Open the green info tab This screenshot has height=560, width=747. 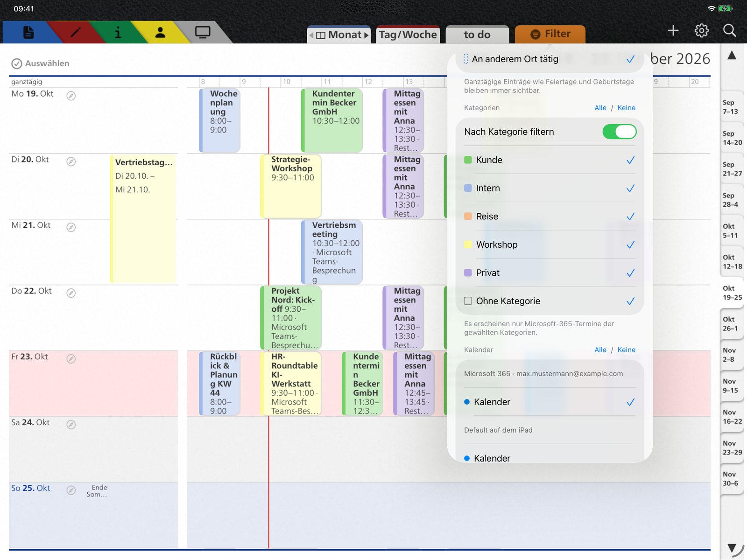pyautogui.click(x=118, y=32)
